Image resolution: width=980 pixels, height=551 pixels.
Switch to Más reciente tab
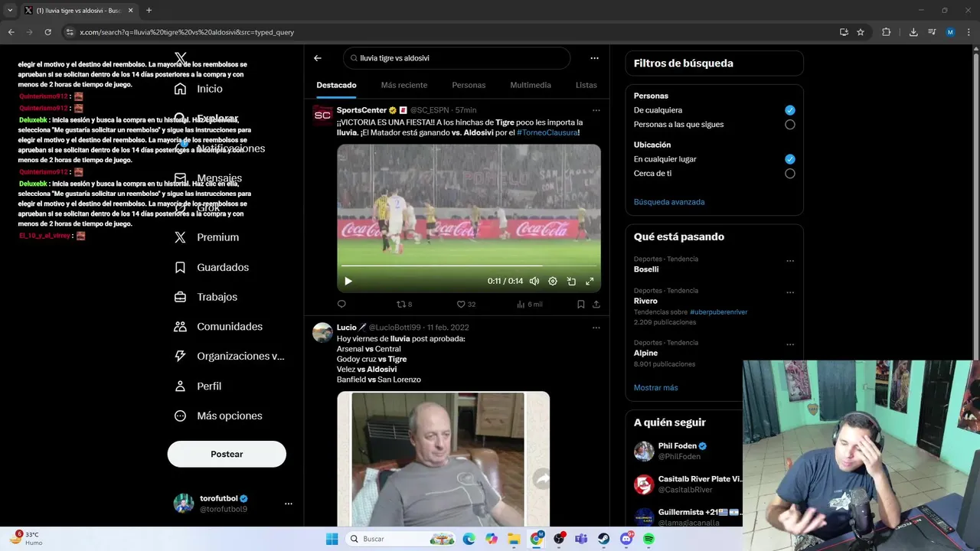(x=404, y=85)
